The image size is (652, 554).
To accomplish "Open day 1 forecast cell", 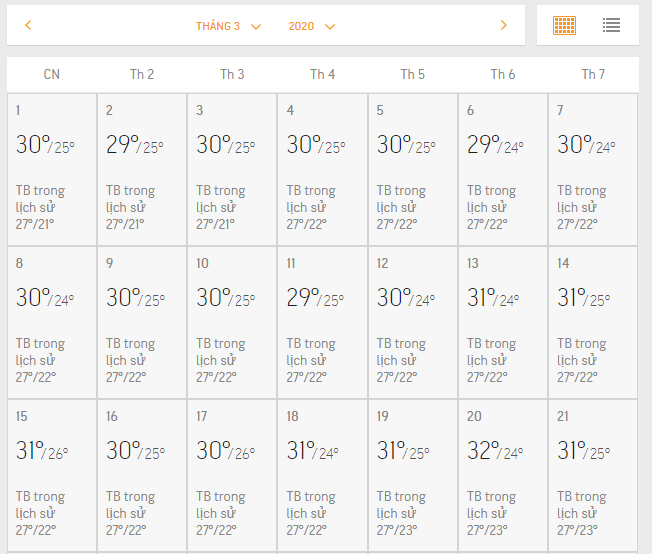I will pos(52,169).
